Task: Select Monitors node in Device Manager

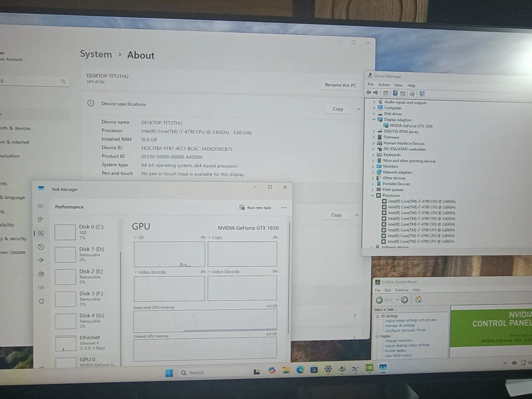Action: pos(387,166)
